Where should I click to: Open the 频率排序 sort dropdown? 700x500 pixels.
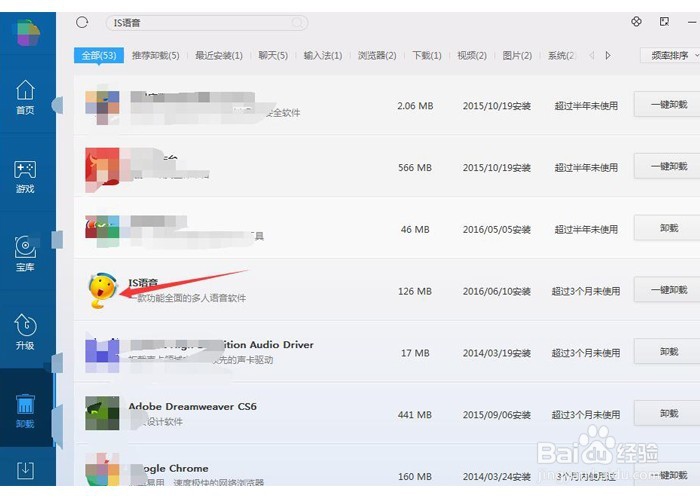[x=670, y=55]
